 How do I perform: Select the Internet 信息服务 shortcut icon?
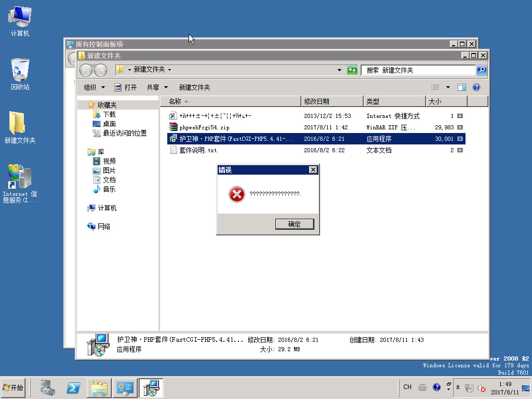coord(20,183)
